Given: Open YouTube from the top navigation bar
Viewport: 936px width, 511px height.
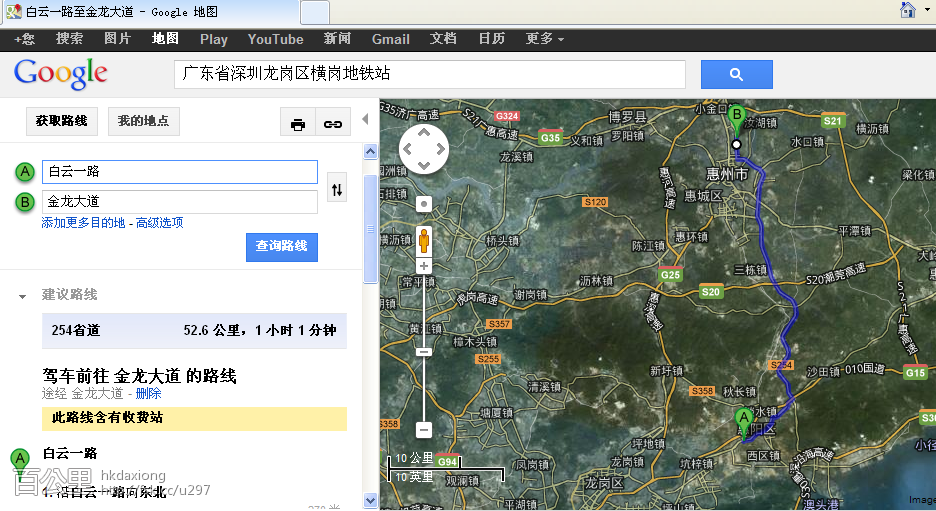Looking at the screenshot, I should click(275, 39).
